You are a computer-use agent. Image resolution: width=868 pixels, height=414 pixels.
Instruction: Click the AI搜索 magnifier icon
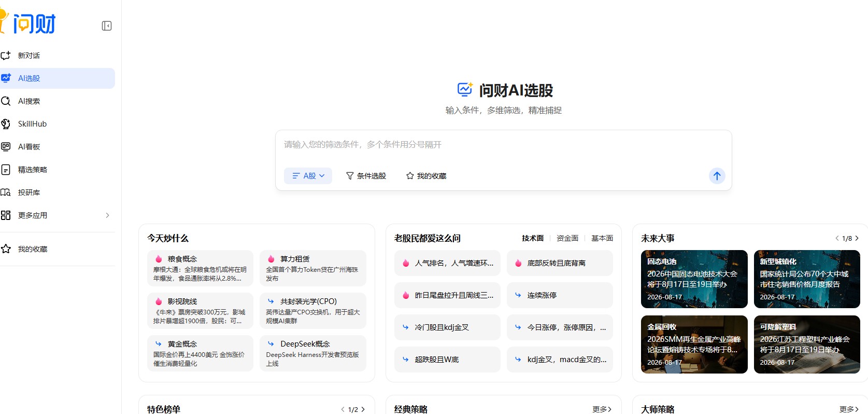coord(6,101)
